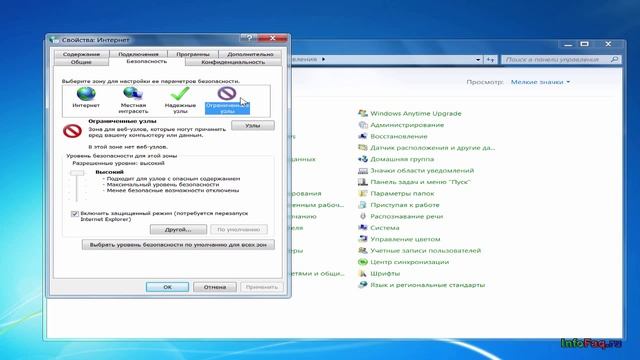640x360 pixels.
Task: Select the Интернет zone globe icon
Action: click(86, 94)
